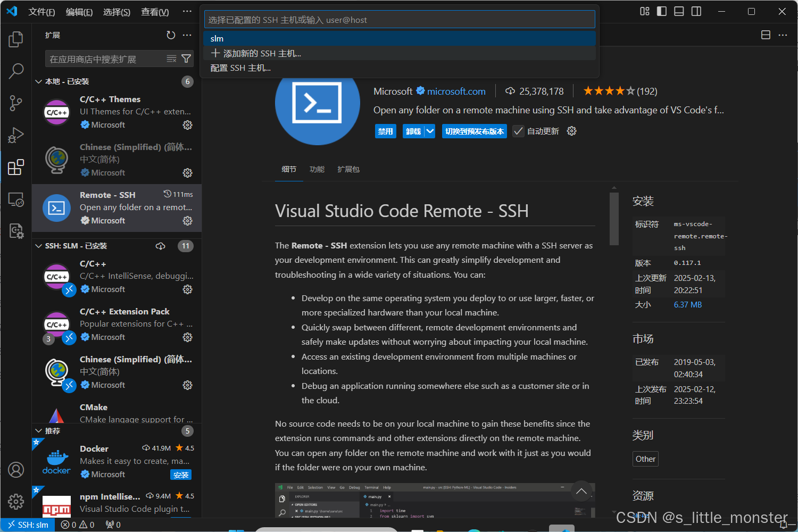Image resolution: width=798 pixels, height=532 pixels.
Task: Switch to the Details tab
Action: [x=289, y=169]
